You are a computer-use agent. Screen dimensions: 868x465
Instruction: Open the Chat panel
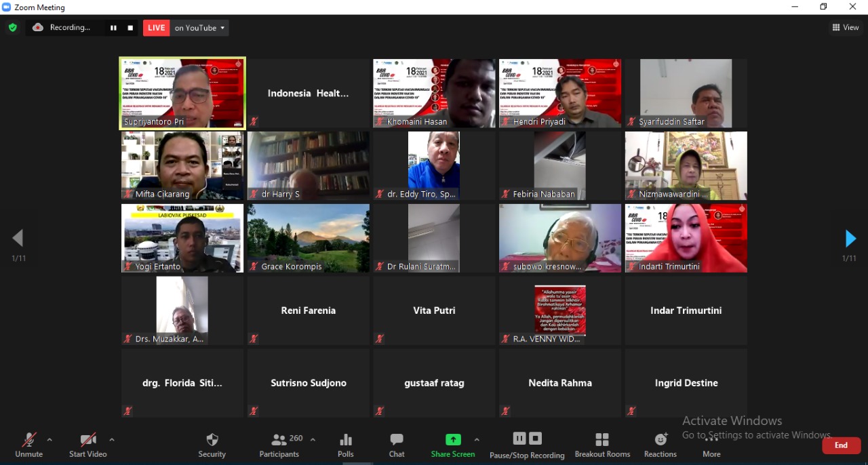397,445
